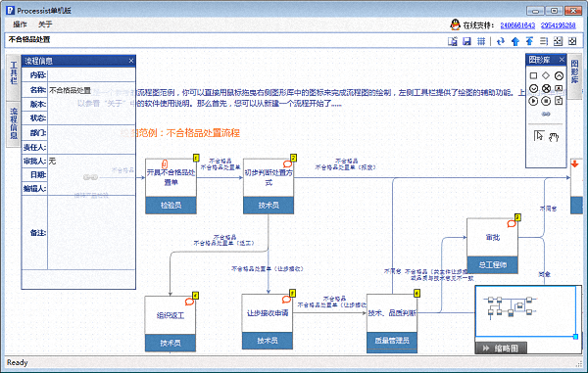Close the 图形库 shape library panel

[562, 60]
